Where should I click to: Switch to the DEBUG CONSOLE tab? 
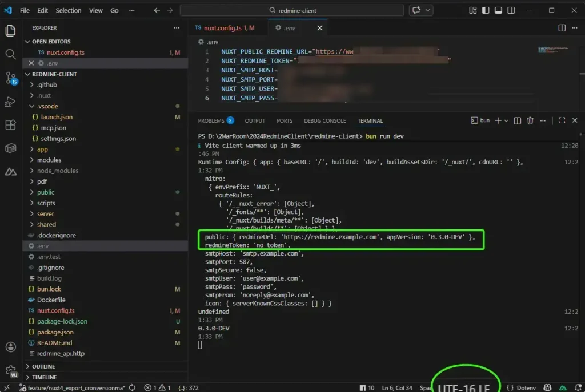(x=324, y=121)
